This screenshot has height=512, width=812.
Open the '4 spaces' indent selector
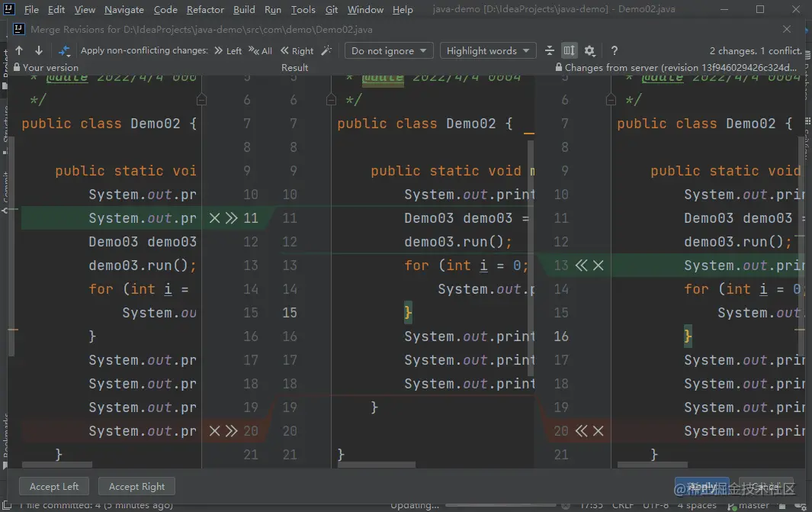pyautogui.click(x=697, y=504)
